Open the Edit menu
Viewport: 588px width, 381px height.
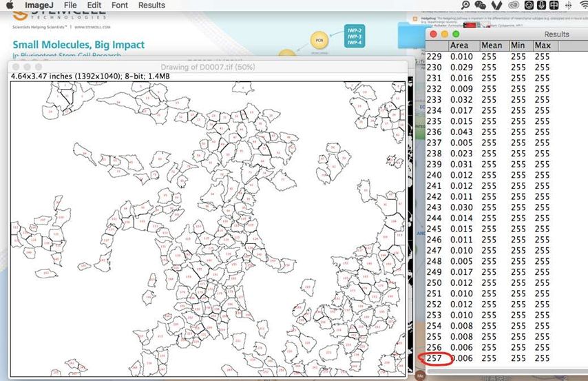pyautogui.click(x=94, y=6)
